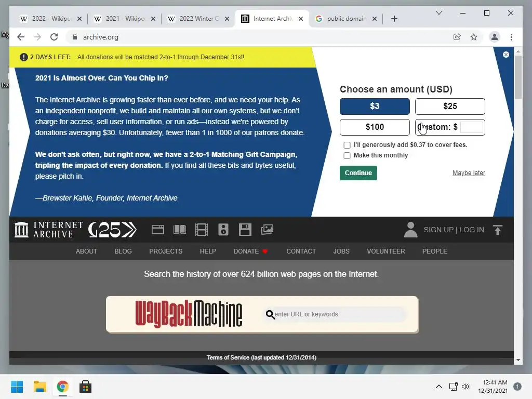Open a new tab with the plus button
This screenshot has height=399, width=532.
(x=394, y=19)
